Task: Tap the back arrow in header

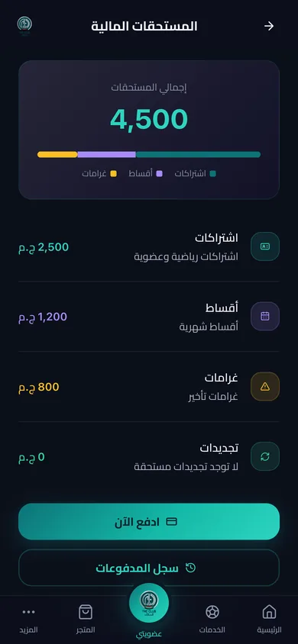Action: tap(269, 26)
